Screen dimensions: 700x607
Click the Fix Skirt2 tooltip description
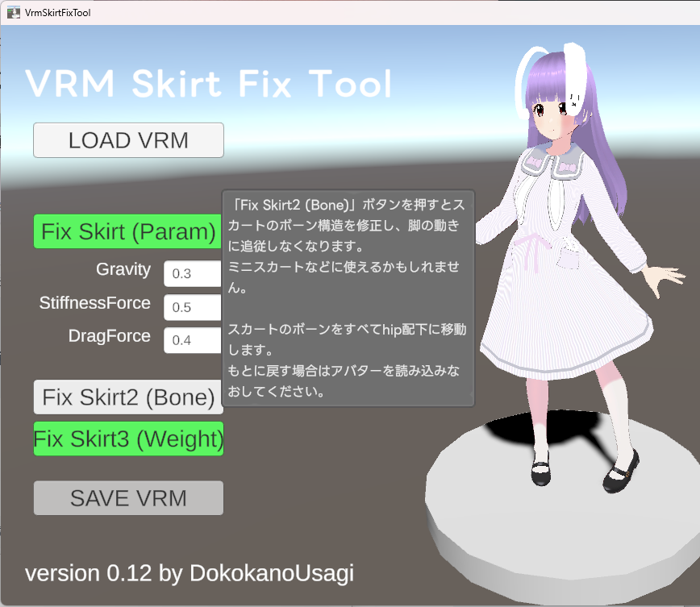coord(348,298)
